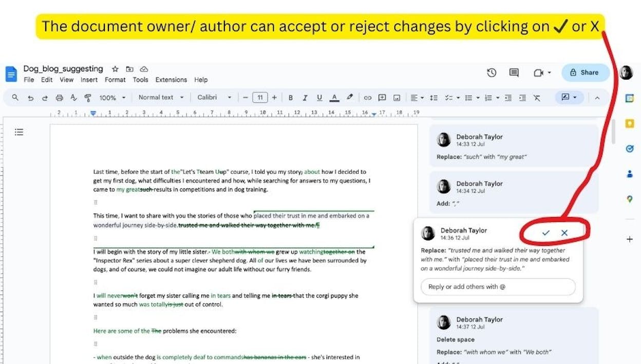Viewport: 641px width, 364px height.
Task: Open the checklist options dropdown arrow
Action: click(x=458, y=98)
